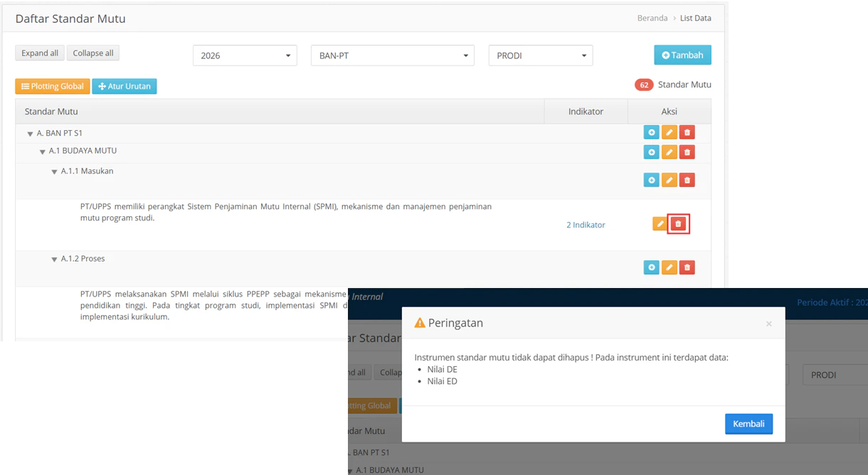
Task: Delete the A.1.1 Masukan row
Action: (x=687, y=180)
